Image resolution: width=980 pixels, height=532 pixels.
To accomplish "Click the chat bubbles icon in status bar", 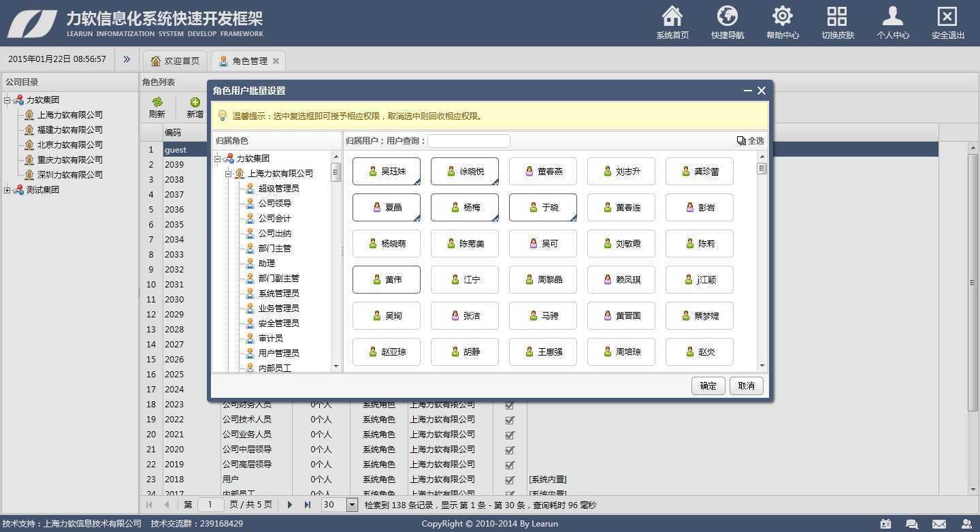I will click(912, 524).
